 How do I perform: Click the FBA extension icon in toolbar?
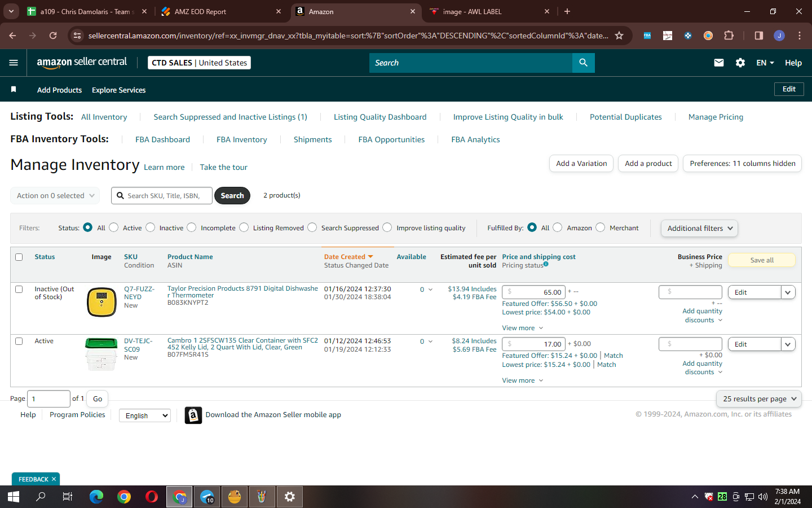[x=647, y=36]
